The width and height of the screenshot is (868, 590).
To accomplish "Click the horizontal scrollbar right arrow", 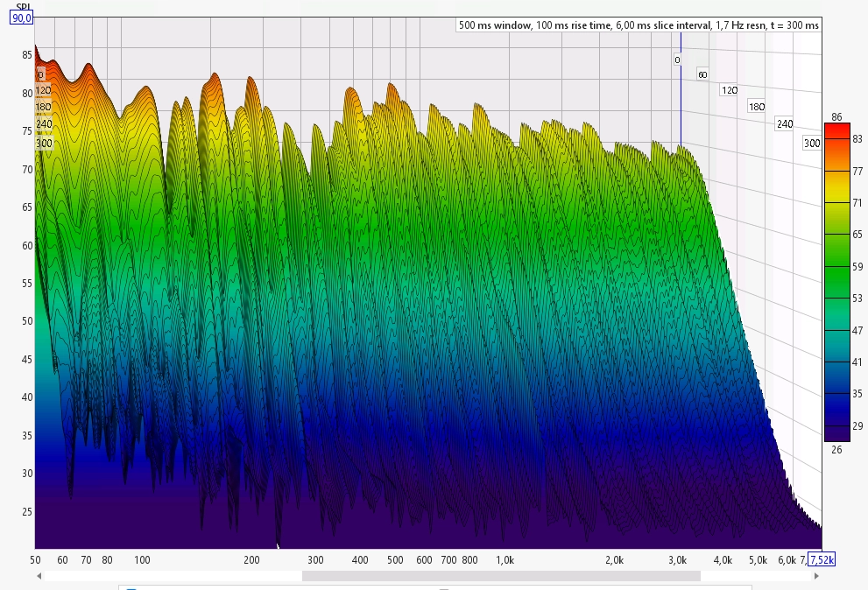I will 816,576.
